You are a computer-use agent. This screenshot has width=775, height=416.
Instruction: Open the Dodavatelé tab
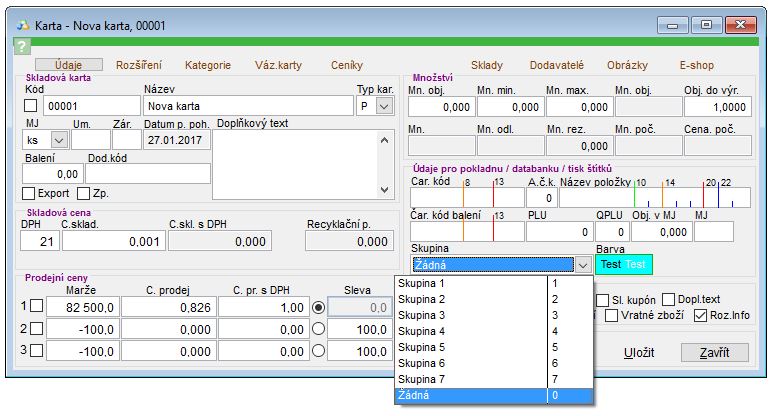[x=556, y=65]
